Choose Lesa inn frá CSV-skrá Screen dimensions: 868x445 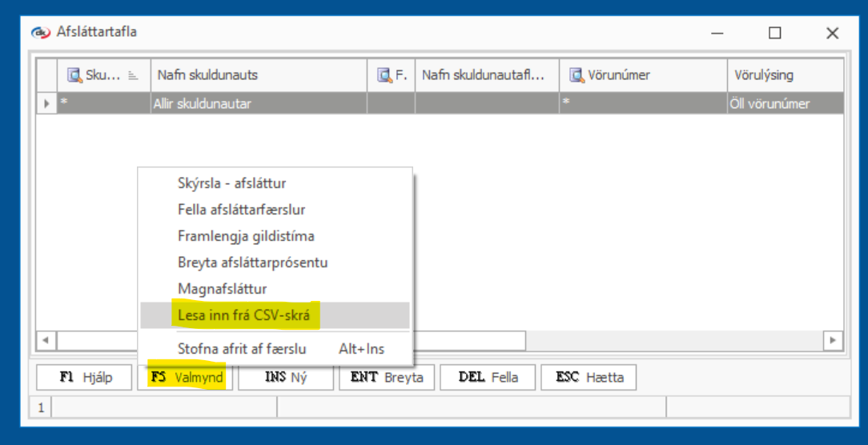pyautogui.click(x=248, y=315)
